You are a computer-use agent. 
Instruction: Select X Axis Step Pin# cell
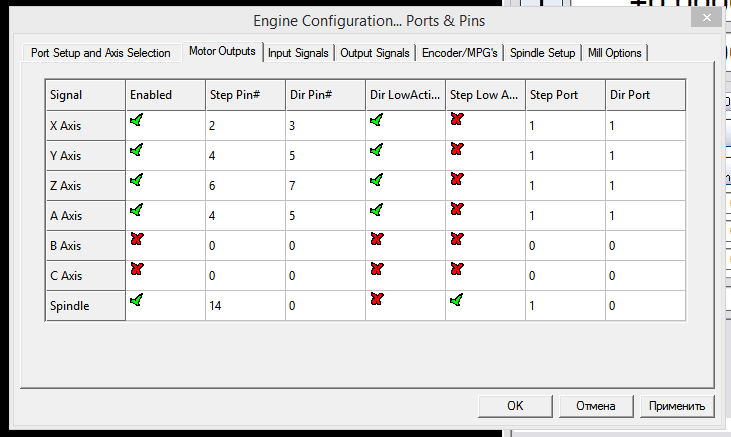click(x=244, y=126)
